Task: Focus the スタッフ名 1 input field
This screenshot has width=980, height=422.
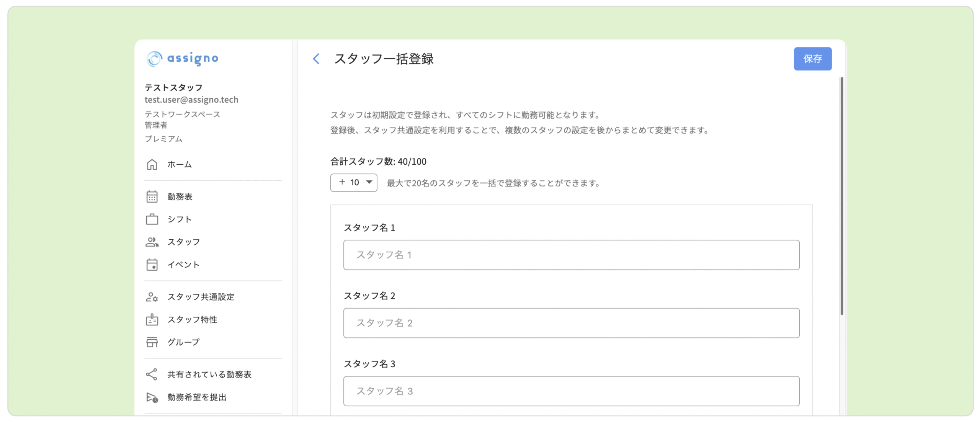Action: coord(571,255)
